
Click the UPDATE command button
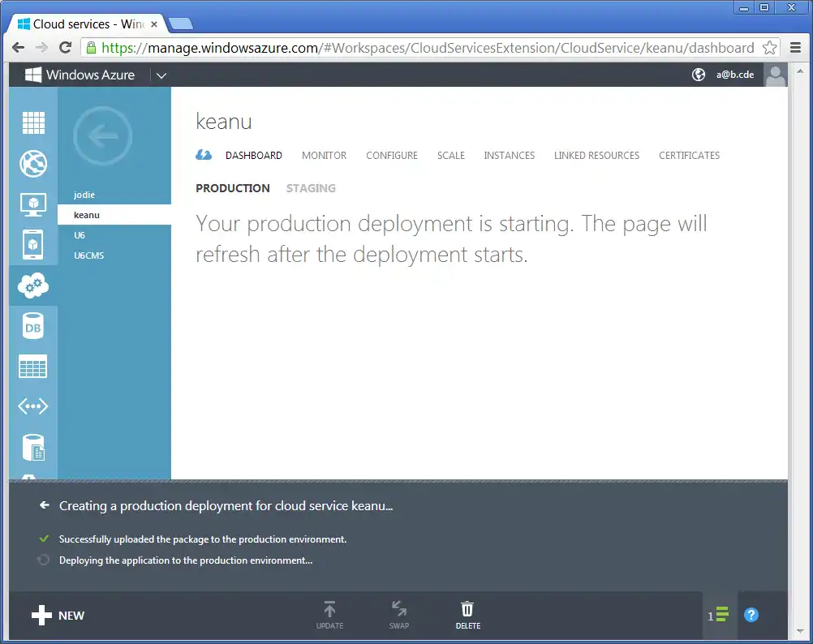pyautogui.click(x=329, y=615)
